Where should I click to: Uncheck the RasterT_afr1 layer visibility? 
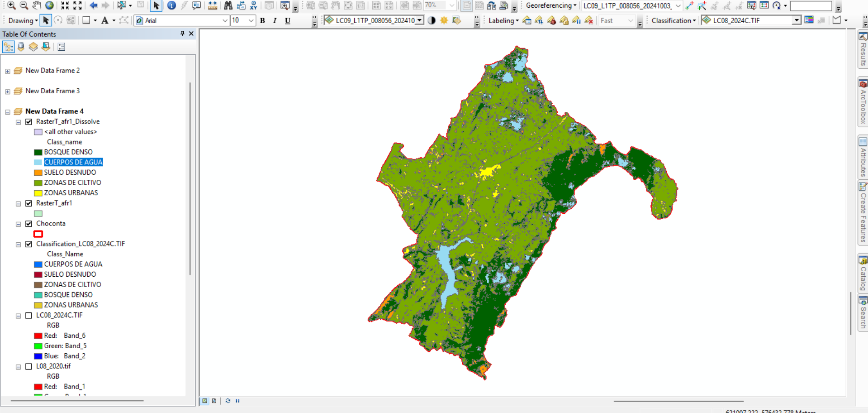click(x=28, y=203)
